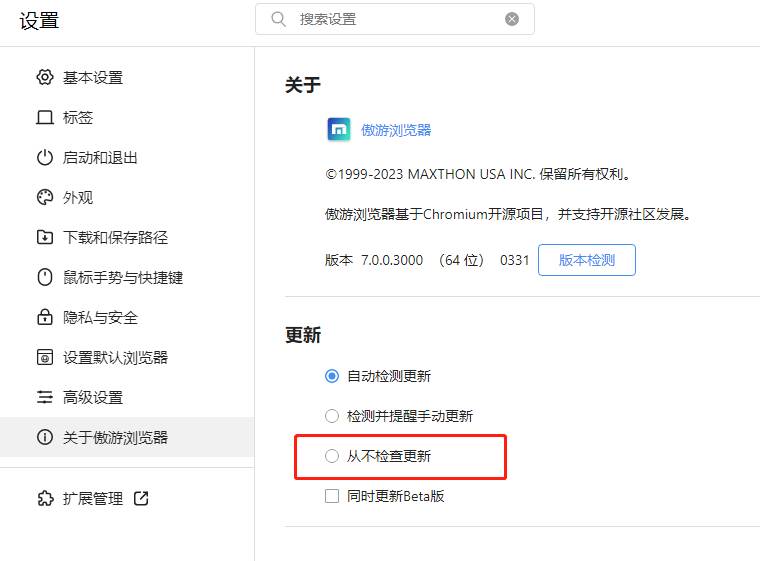Focus the 搜索设置 search field
This screenshot has width=760, height=561.
click(x=395, y=19)
